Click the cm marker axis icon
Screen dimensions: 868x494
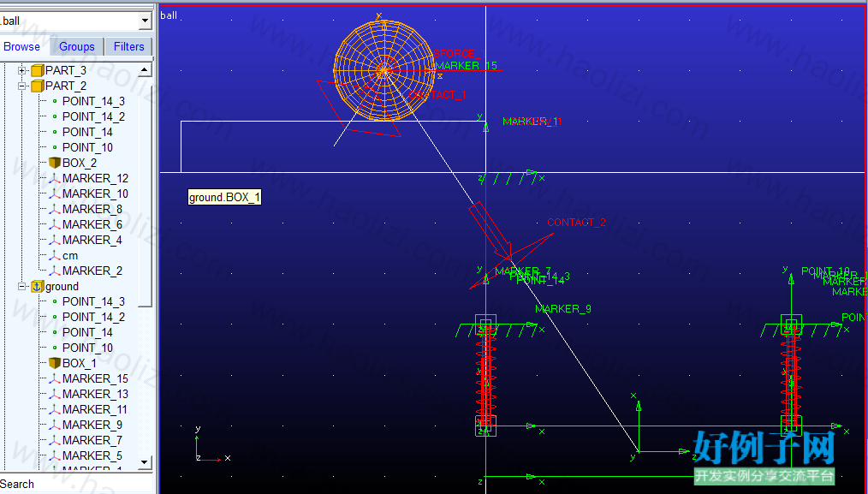pos(54,256)
